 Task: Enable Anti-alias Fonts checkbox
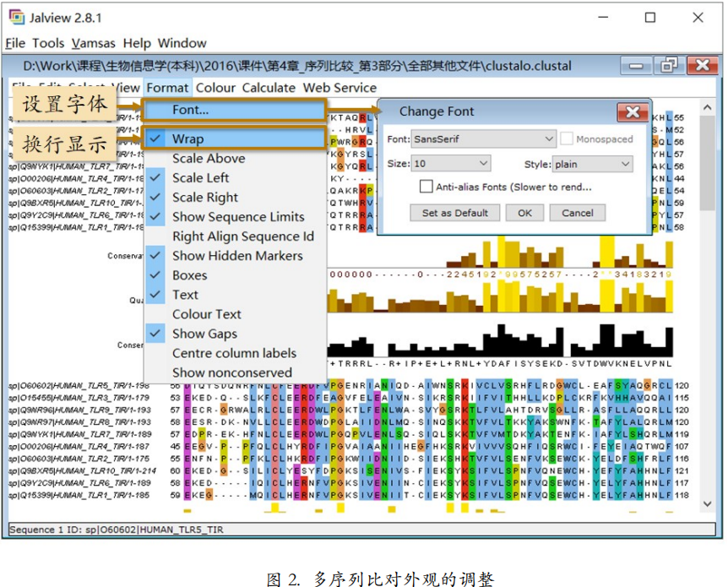[426, 187]
